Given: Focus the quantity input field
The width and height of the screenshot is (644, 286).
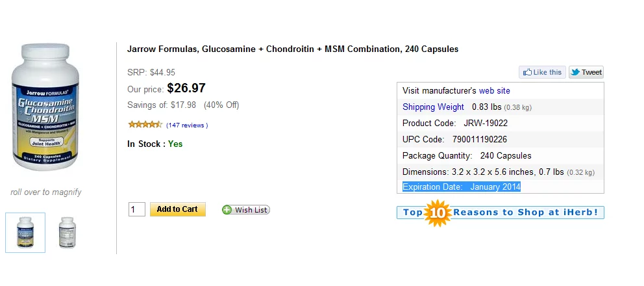Looking at the screenshot, I should [x=136, y=209].
